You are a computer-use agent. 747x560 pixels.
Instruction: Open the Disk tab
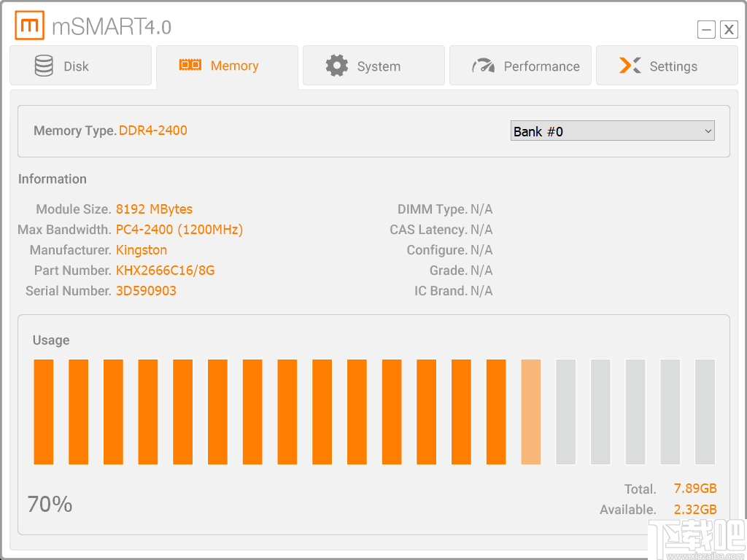(80, 66)
